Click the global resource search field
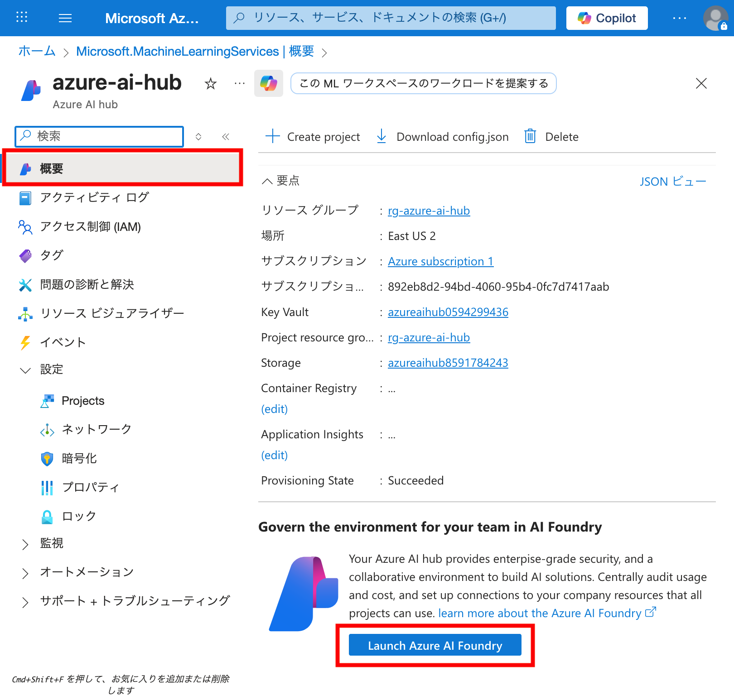The width and height of the screenshot is (734, 700). tap(391, 18)
